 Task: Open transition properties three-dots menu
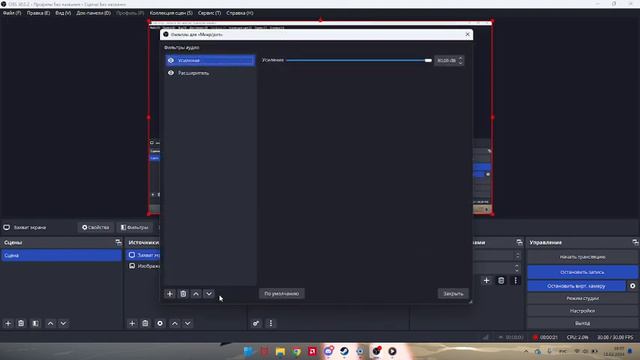(x=516, y=281)
